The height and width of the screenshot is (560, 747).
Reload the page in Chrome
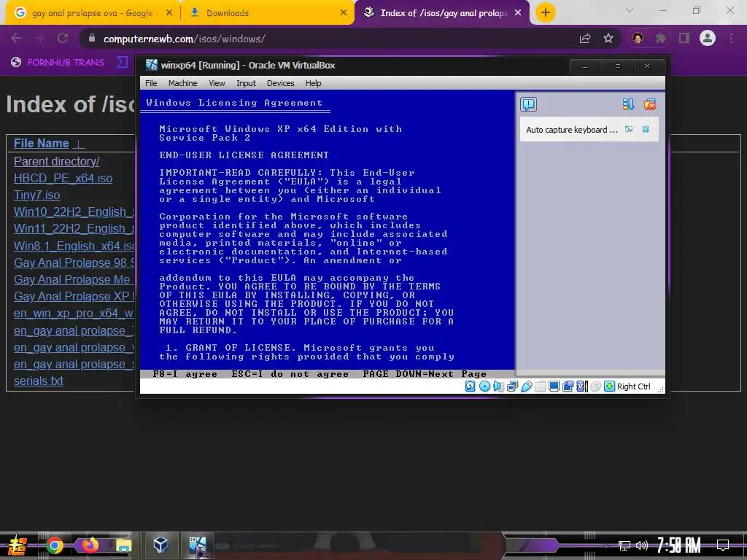[x=63, y=38]
